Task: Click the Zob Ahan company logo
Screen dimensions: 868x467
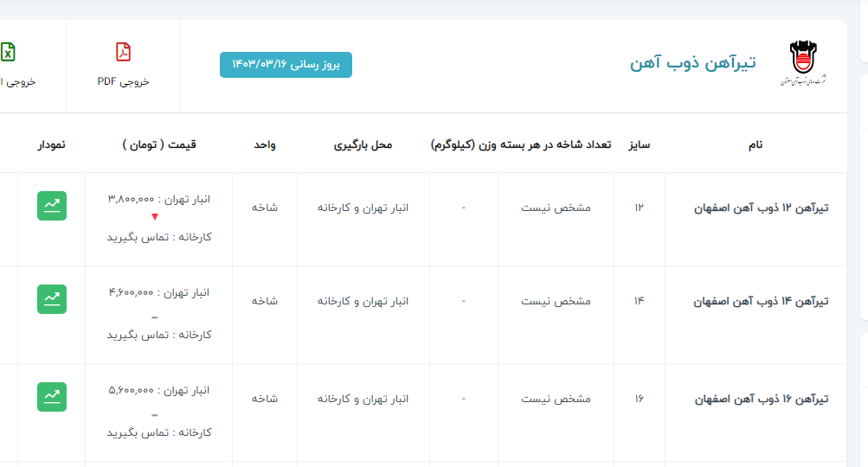Action: 802,65
